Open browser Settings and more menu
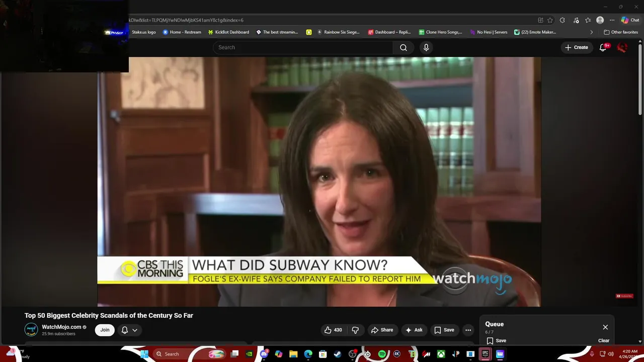The image size is (644, 362). click(612, 20)
